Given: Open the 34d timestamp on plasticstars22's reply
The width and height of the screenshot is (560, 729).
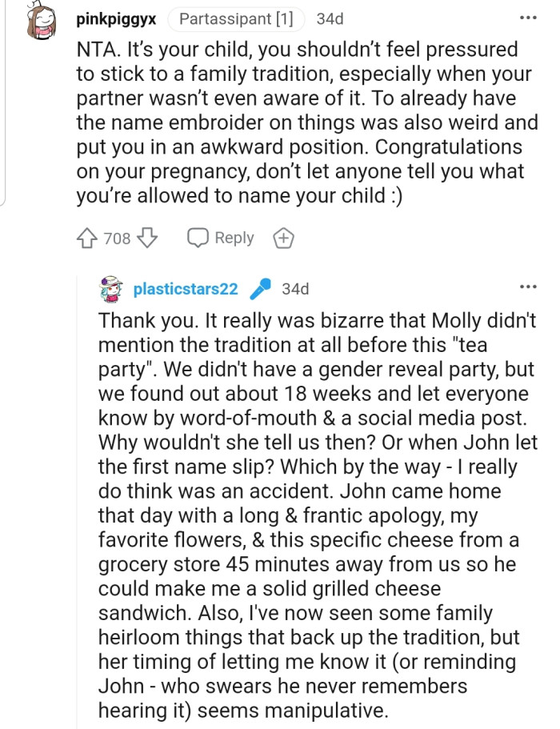Looking at the screenshot, I should click(295, 289).
